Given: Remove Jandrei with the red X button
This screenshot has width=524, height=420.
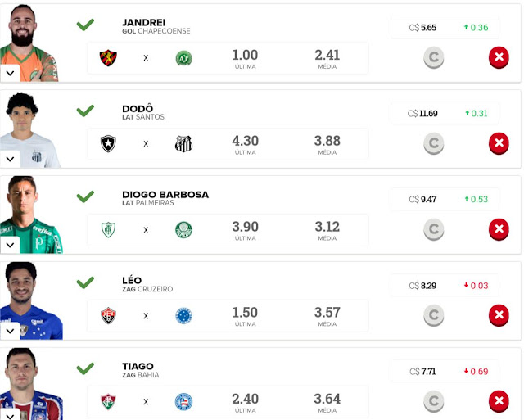Looking at the screenshot, I should point(499,57).
